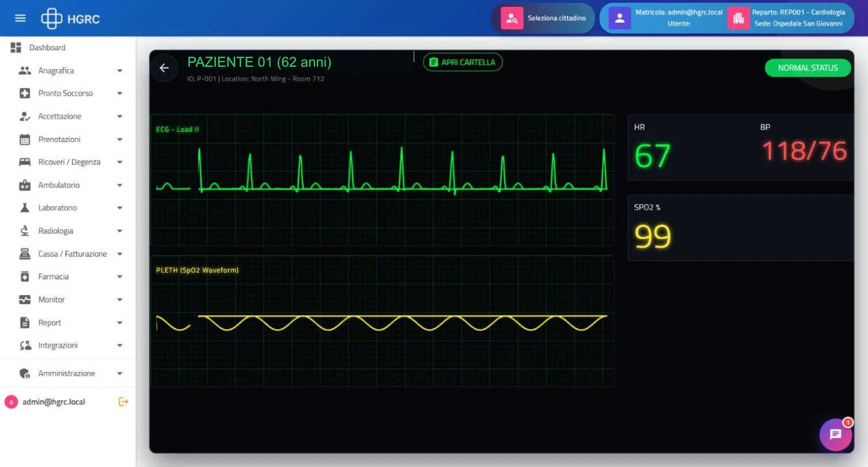Click the Cassa / Fatturazione register icon
868x467 pixels.
tap(25, 254)
